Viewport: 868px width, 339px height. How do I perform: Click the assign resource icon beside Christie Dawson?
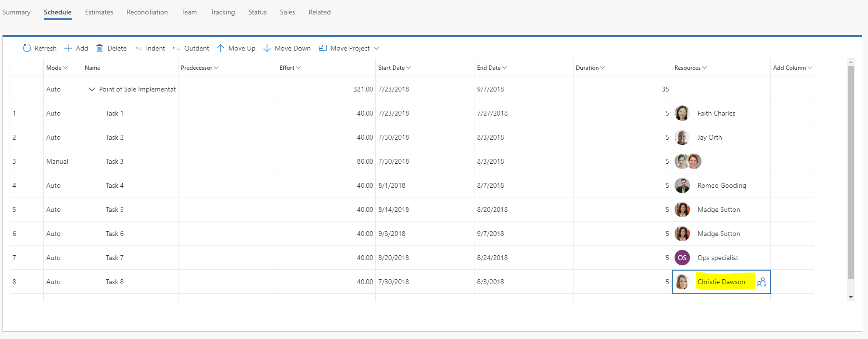pos(761,282)
